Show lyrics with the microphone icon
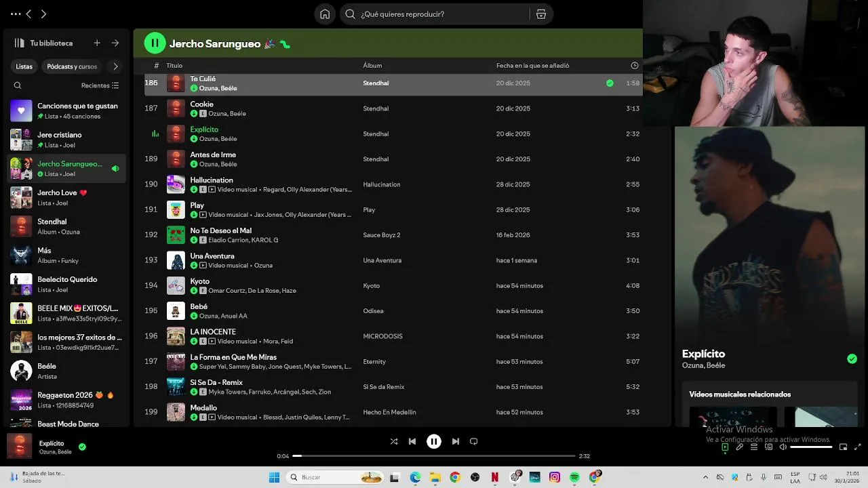The height and width of the screenshot is (488, 868). pyautogui.click(x=739, y=447)
